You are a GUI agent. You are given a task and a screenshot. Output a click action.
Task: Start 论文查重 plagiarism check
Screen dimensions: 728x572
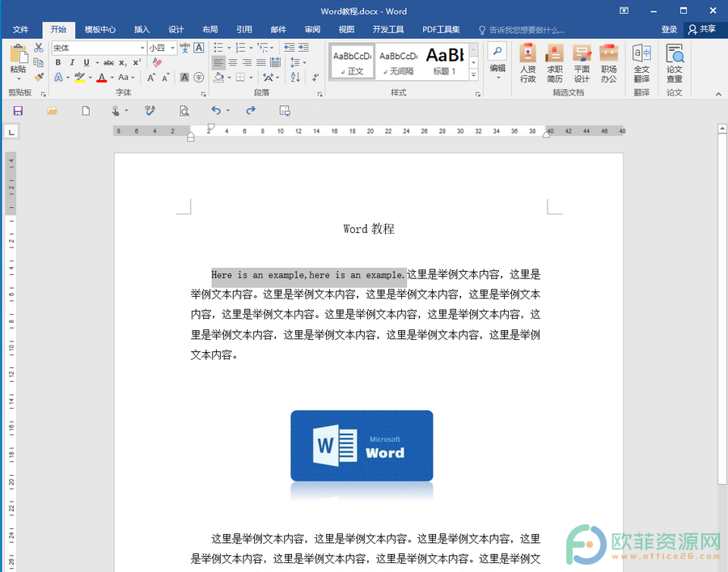(x=675, y=64)
